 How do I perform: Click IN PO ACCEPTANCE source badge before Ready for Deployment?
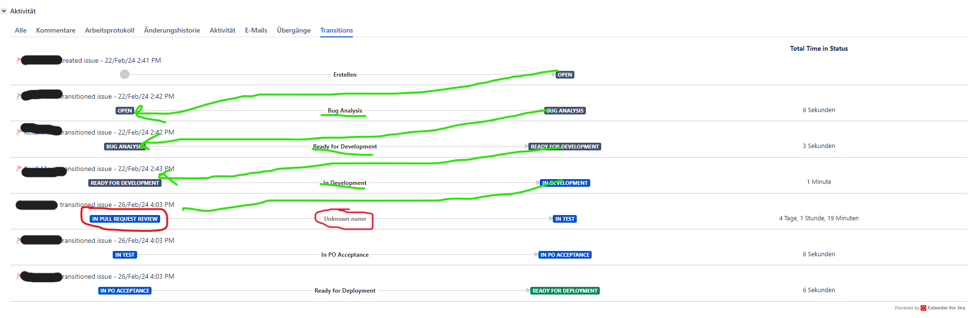[125, 291]
